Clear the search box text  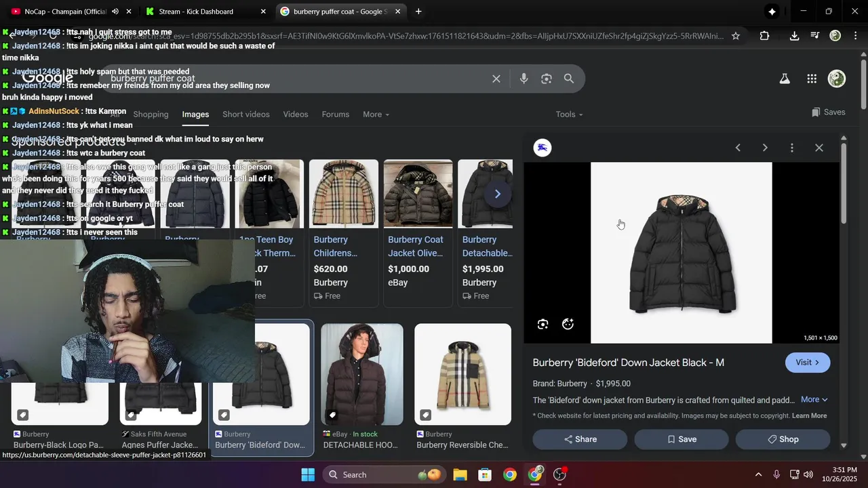point(496,79)
